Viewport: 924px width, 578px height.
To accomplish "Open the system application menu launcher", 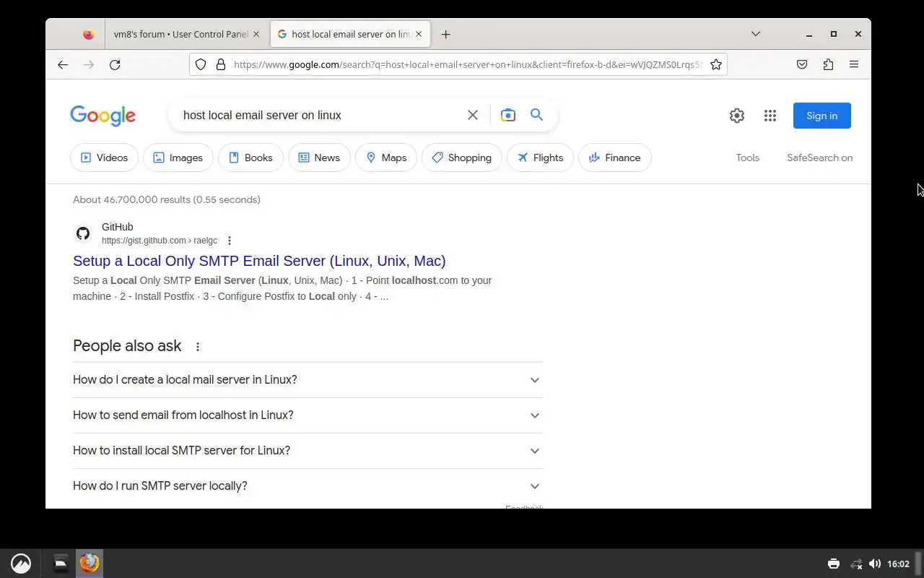I will (x=21, y=564).
